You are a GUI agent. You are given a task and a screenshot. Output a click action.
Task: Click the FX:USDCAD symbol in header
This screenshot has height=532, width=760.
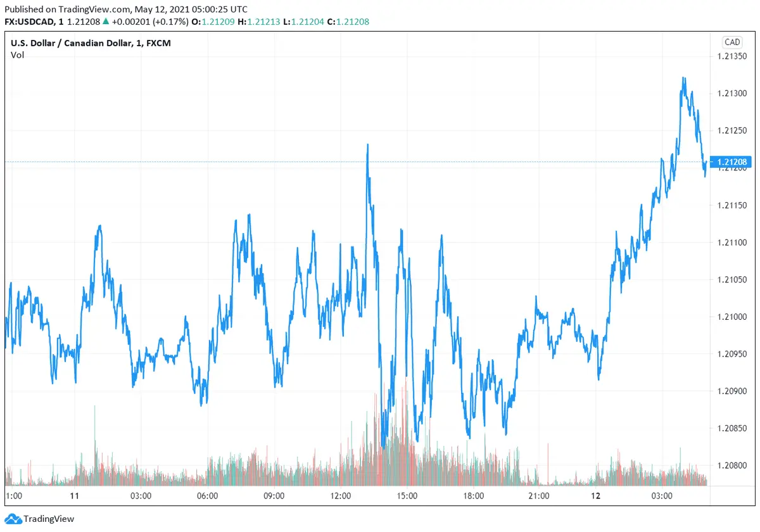pos(29,22)
